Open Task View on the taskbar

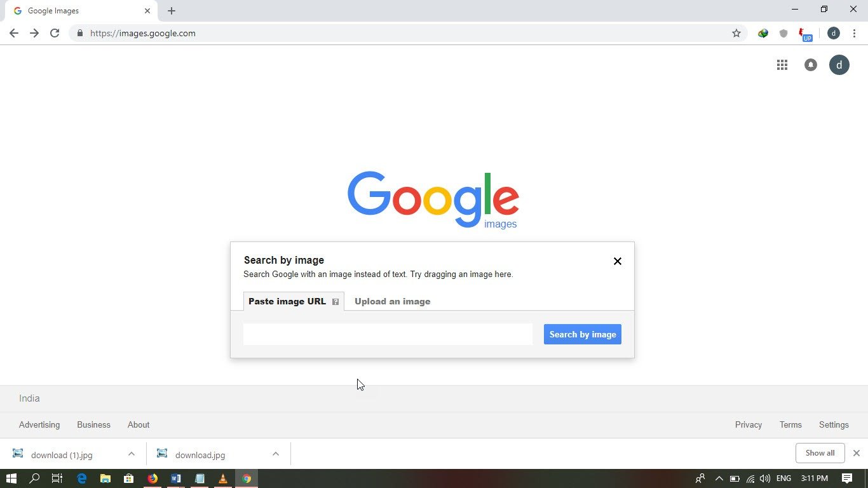pyautogui.click(x=57, y=478)
